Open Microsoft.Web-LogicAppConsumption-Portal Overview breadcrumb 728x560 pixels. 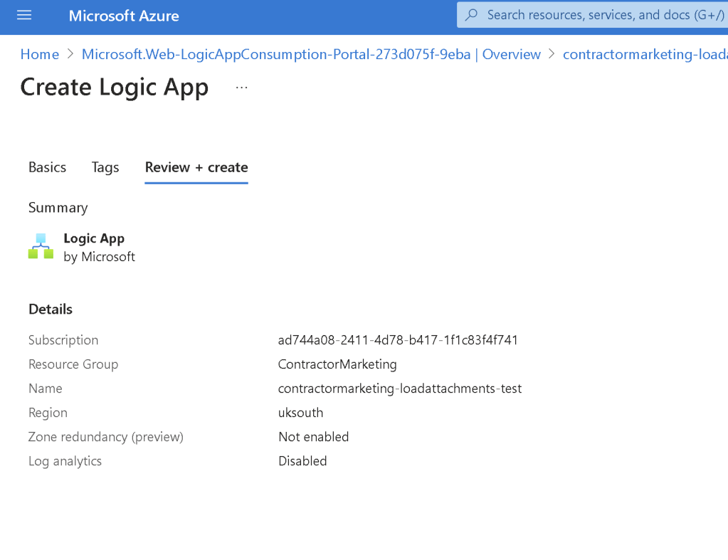(x=311, y=54)
